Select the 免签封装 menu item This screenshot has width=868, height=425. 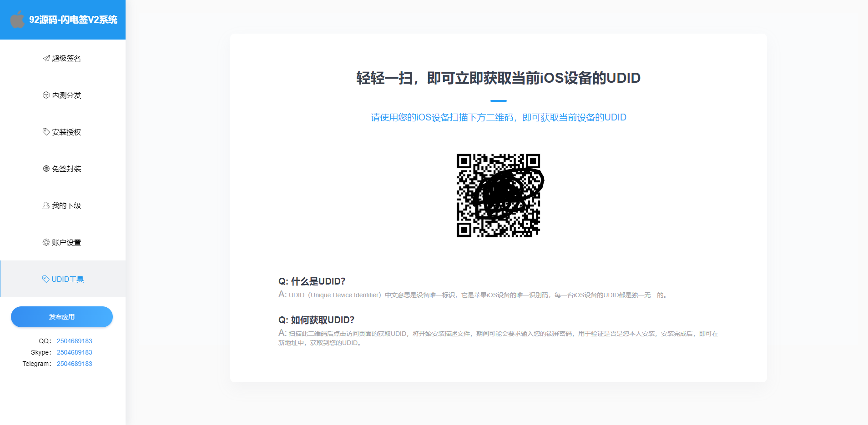pos(63,169)
